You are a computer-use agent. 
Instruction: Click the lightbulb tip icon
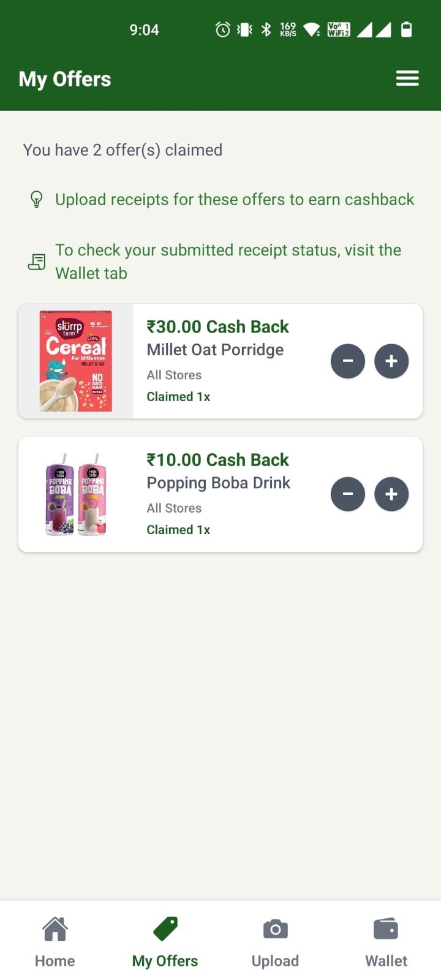[x=37, y=200]
